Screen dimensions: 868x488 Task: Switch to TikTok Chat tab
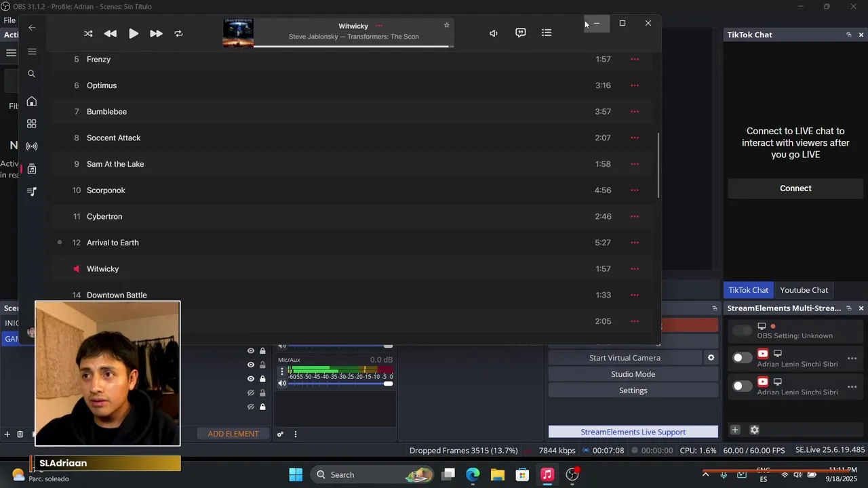[x=749, y=290]
